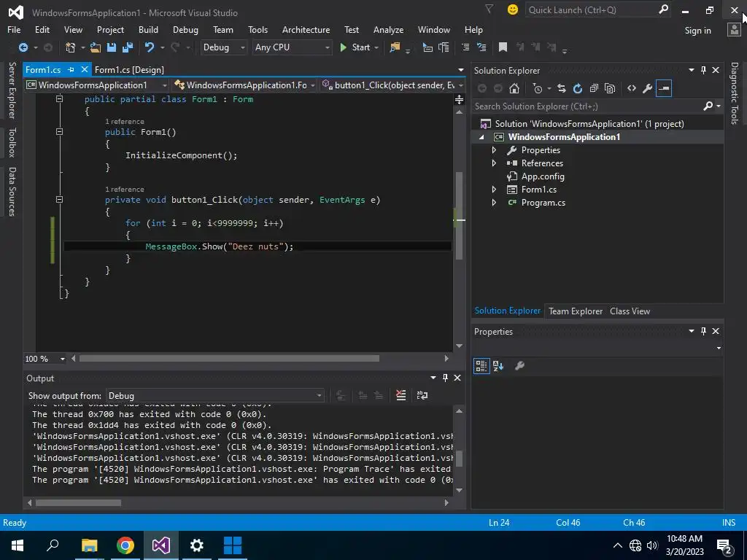The width and height of the screenshot is (747, 560).
Task: Expand the Properties node in Solution Explorer
Action: [494, 150]
